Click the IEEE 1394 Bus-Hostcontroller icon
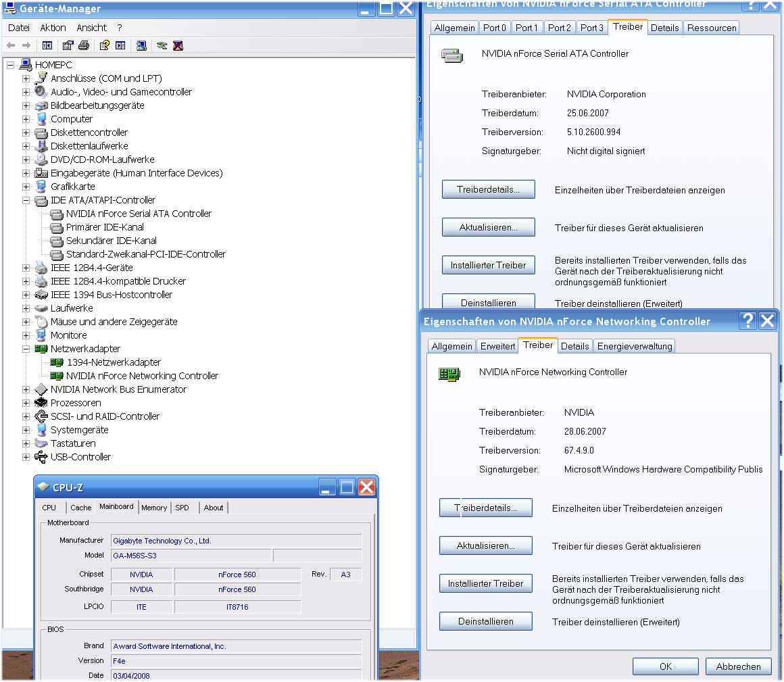Image resolution: width=784 pixels, height=682 pixels. (x=41, y=295)
